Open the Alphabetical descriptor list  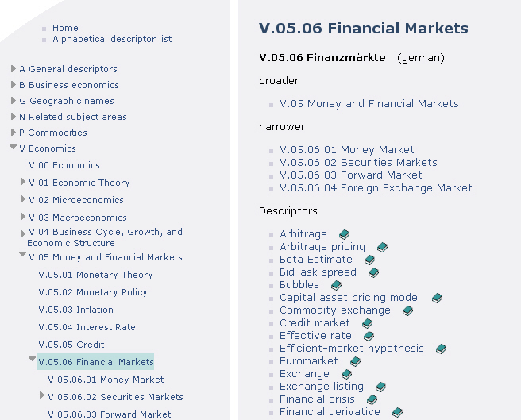112,39
